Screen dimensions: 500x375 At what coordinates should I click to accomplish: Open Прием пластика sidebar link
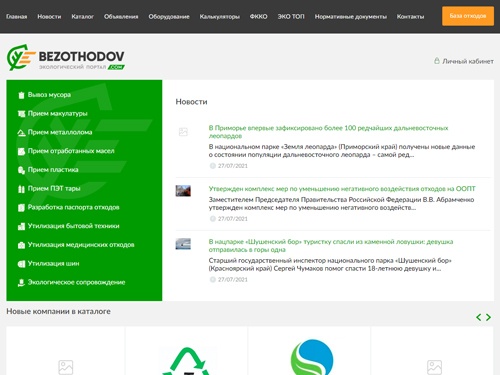coord(53,170)
